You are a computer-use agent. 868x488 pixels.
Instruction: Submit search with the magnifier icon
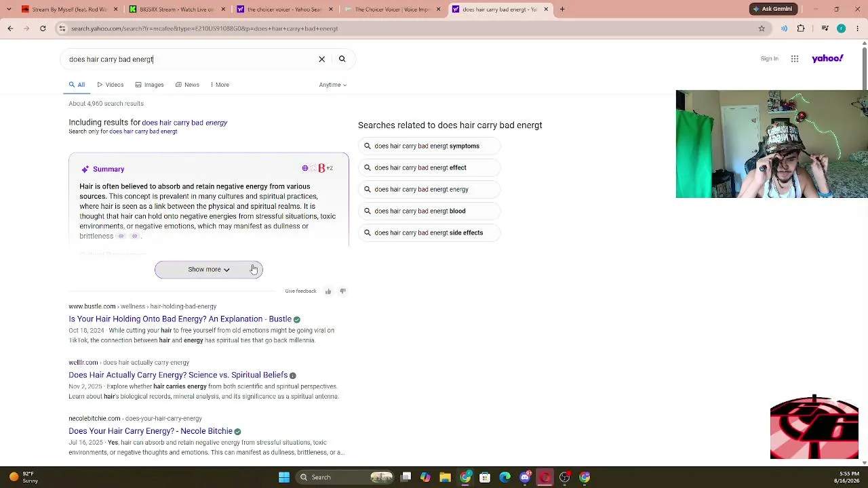tap(342, 59)
